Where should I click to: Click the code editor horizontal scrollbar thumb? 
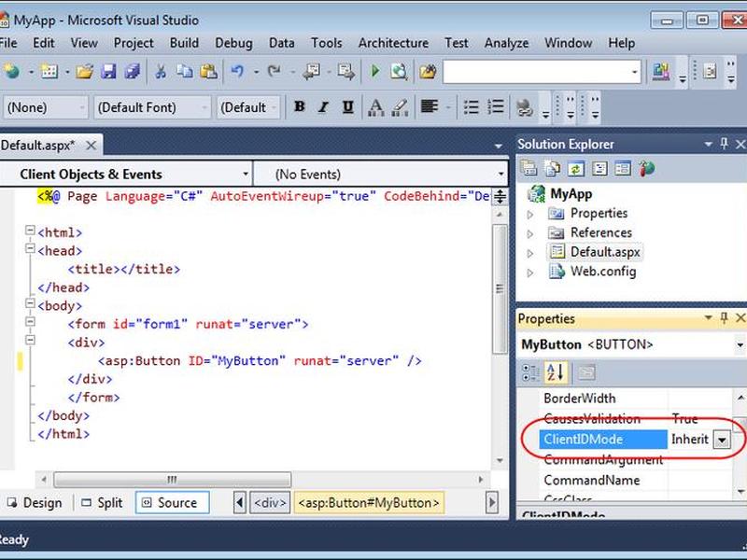173,479
